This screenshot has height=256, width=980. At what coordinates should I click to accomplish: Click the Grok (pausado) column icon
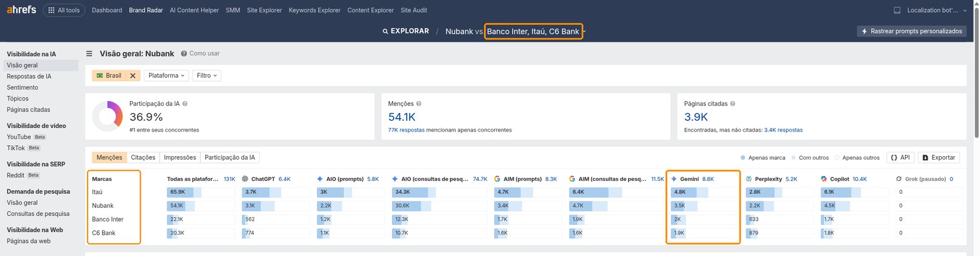tap(899, 179)
